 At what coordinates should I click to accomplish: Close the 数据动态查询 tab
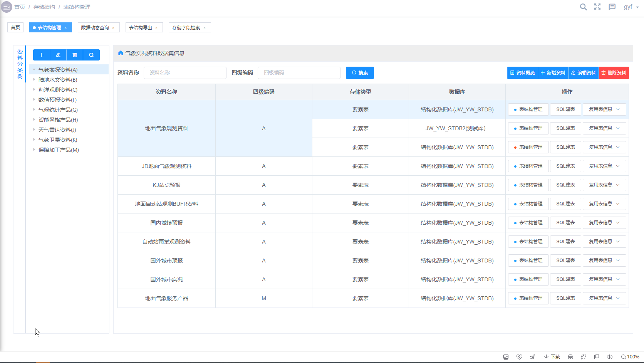click(113, 28)
